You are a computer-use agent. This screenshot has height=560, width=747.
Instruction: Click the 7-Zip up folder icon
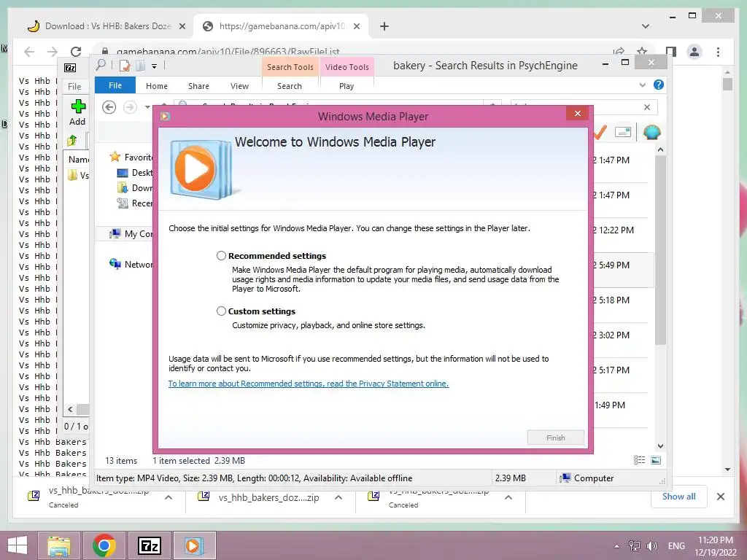coord(72,141)
